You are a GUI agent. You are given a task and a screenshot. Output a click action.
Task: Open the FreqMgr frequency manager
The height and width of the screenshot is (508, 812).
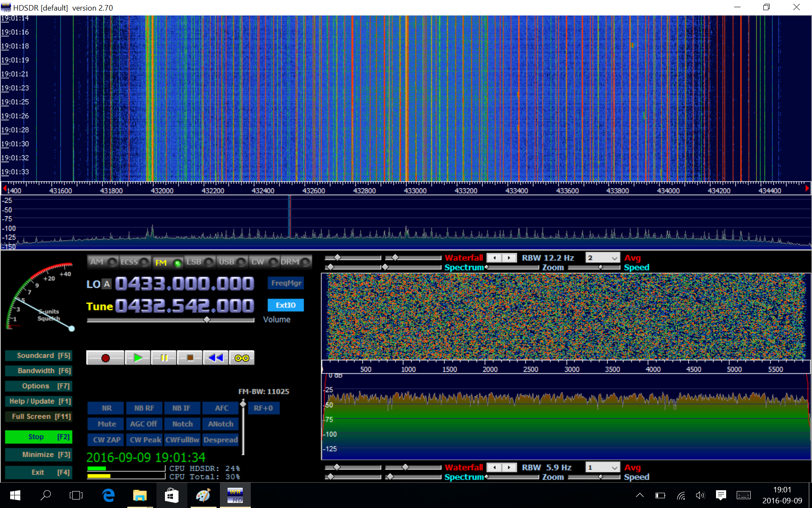coord(286,283)
